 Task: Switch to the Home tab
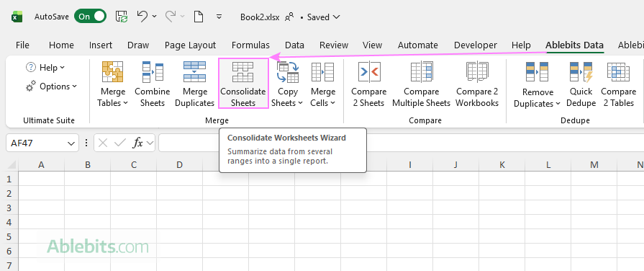(x=61, y=45)
